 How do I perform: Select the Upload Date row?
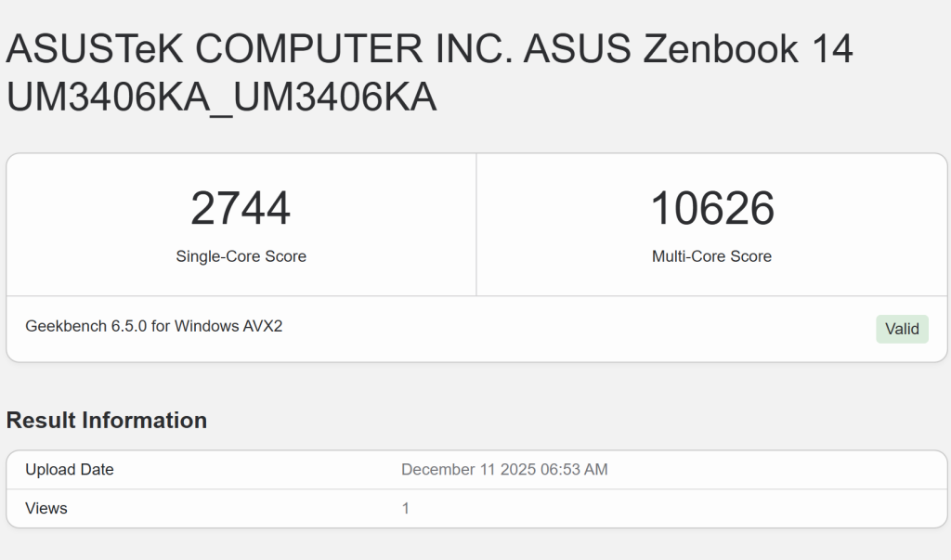click(x=279, y=469)
